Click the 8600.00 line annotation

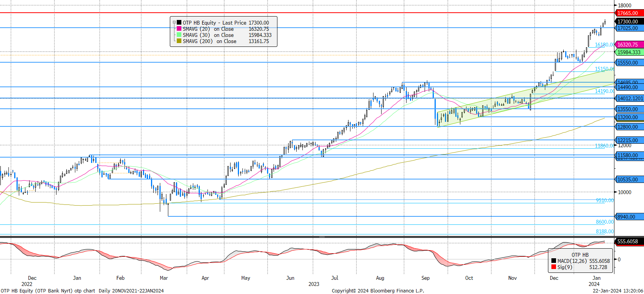click(605, 222)
